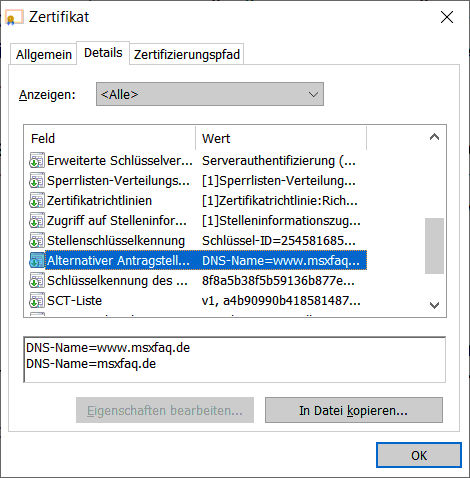Screen dimensions: 470x478
Task: Open the Anzeigen dropdown showing <Alle>
Action: click(210, 94)
